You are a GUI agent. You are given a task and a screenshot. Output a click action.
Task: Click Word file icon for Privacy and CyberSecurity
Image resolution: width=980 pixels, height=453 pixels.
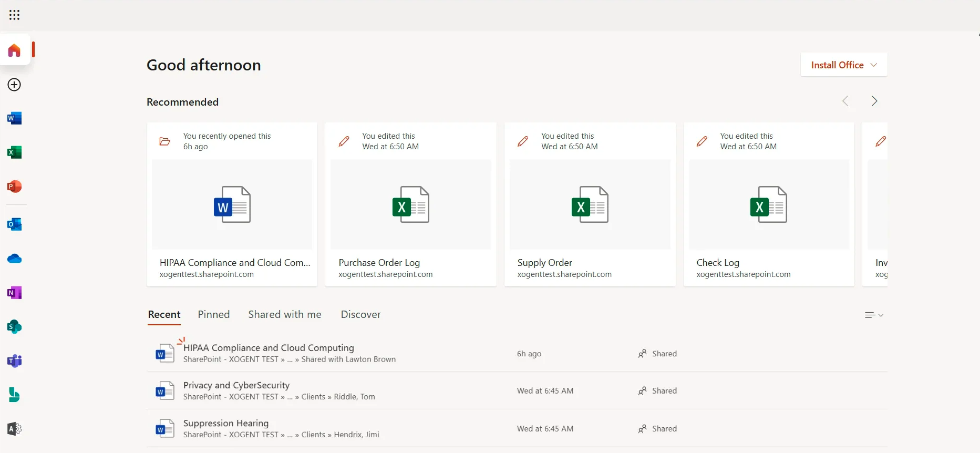tap(164, 390)
